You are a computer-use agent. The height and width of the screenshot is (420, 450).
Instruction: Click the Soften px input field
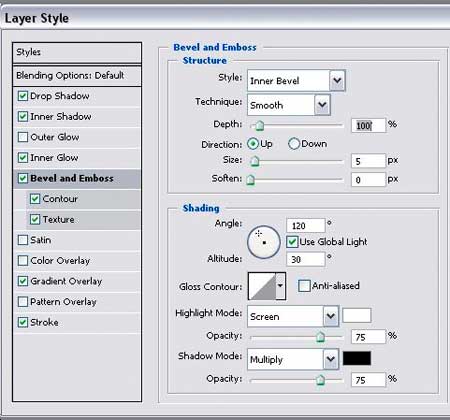pyautogui.click(x=368, y=180)
